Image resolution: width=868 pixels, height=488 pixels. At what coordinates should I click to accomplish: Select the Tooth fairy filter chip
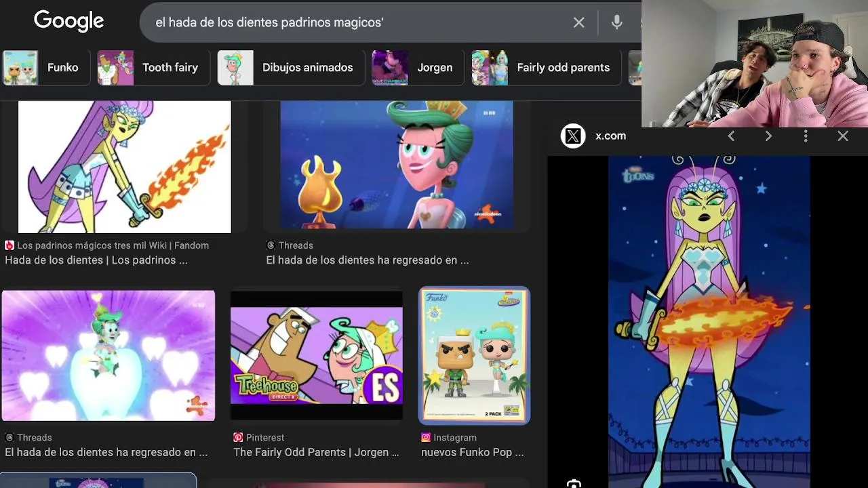click(154, 68)
